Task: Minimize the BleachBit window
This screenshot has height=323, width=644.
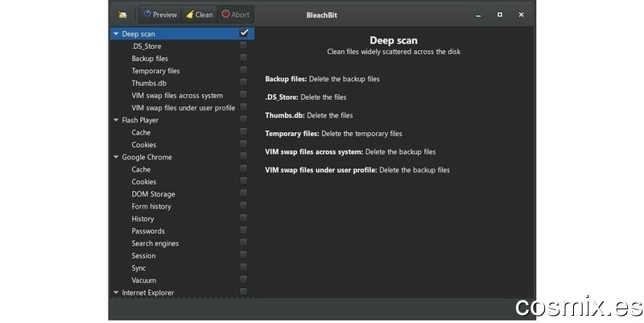Action: 478,14
